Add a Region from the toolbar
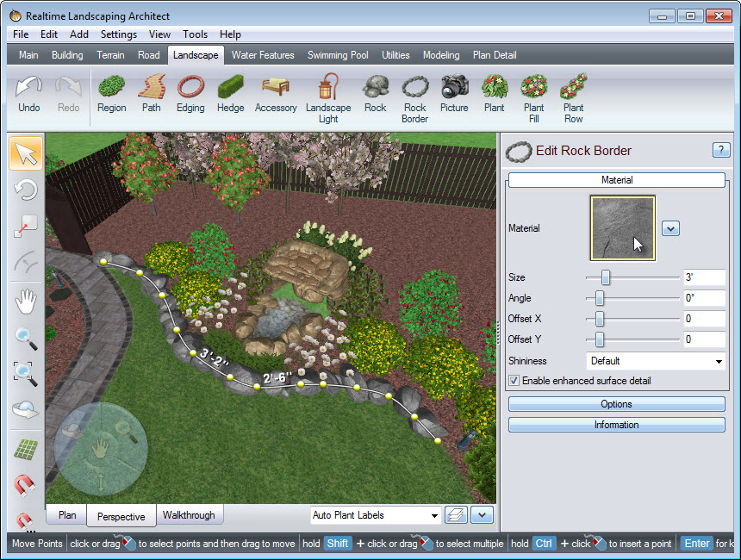Viewport: 741px width, 560px height. [111, 94]
